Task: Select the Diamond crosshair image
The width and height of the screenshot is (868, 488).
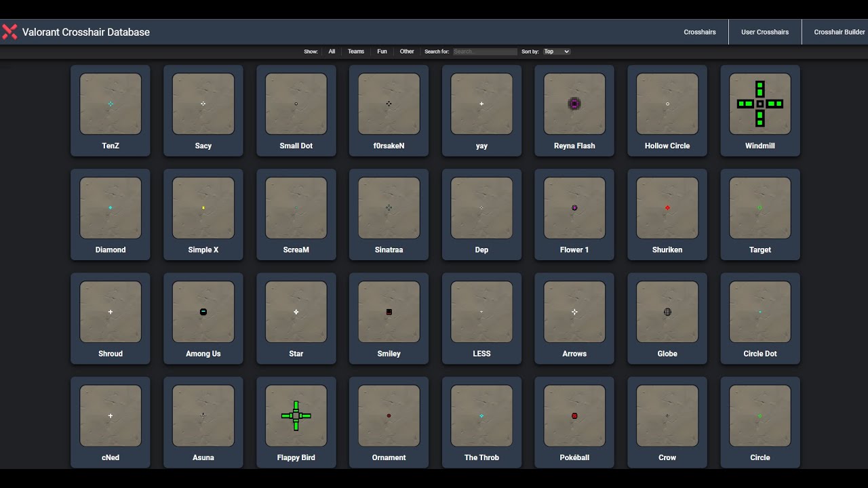Action: 111,207
